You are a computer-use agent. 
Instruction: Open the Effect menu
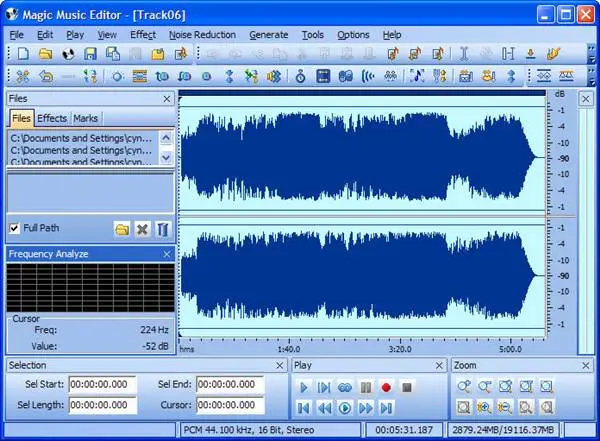[143, 35]
